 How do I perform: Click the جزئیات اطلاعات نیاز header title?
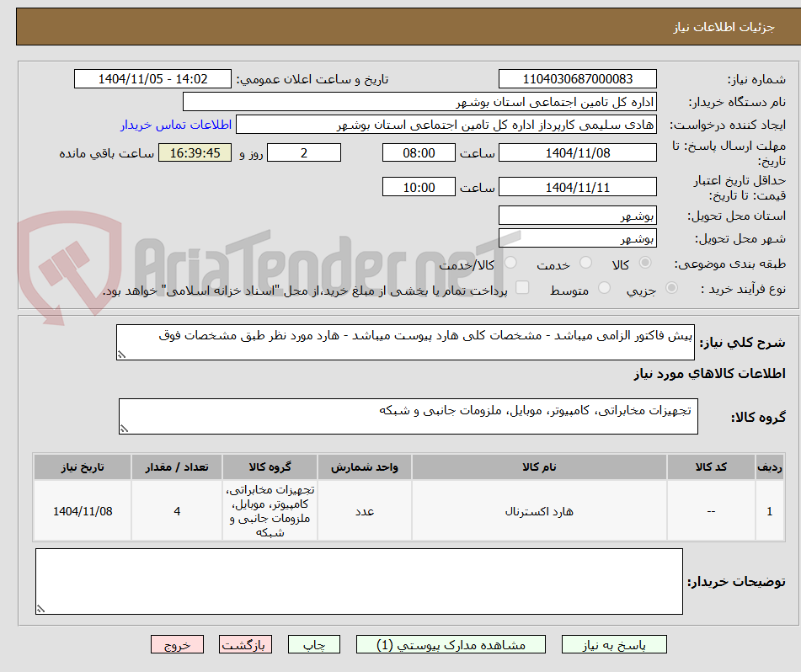(724, 27)
